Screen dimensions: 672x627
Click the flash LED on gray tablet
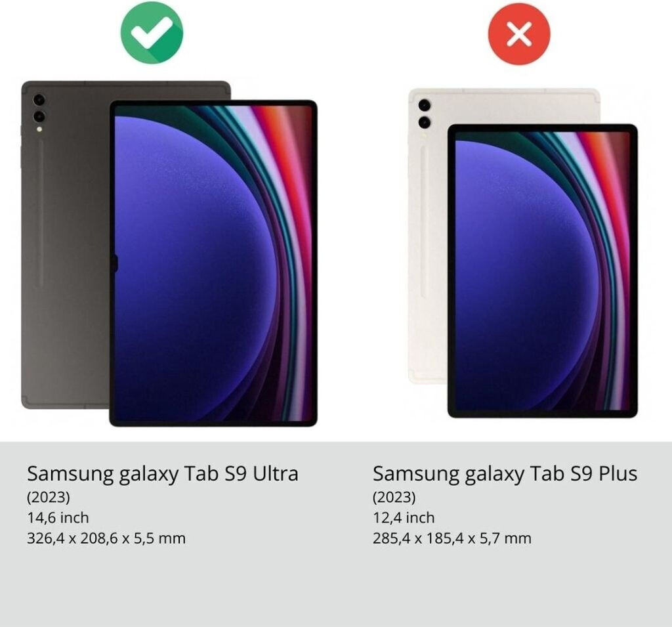click(39, 129)
